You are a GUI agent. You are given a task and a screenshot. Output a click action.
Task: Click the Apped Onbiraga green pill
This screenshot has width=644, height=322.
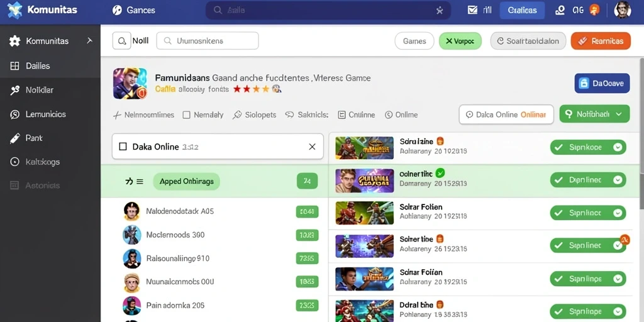(x=186, y=181)
